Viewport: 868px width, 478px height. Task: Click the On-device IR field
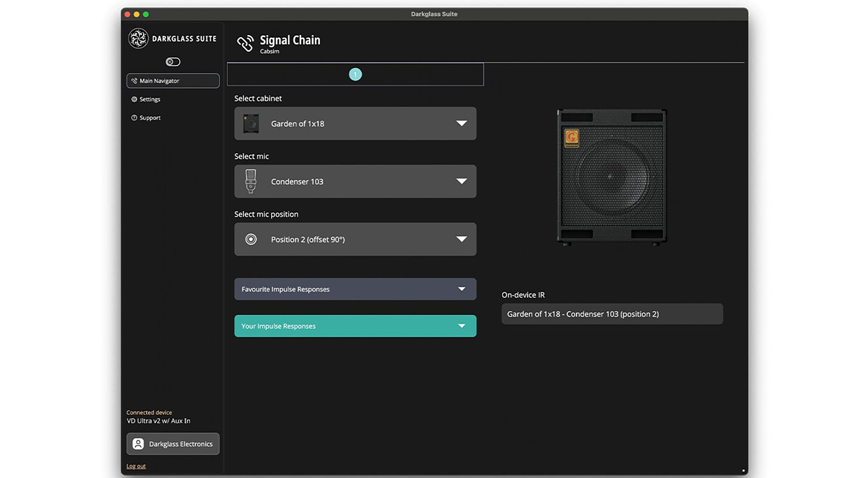pyautogui.click(x=612, y=314)
